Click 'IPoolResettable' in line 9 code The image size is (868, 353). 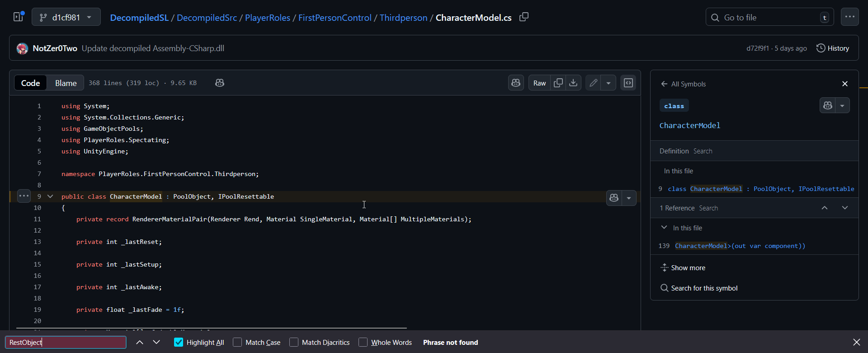pos(246,196)
